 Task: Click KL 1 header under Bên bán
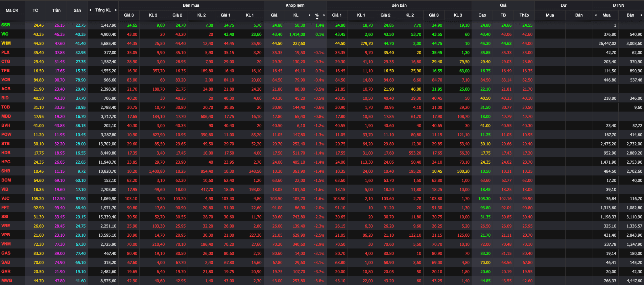pos(361,15)
